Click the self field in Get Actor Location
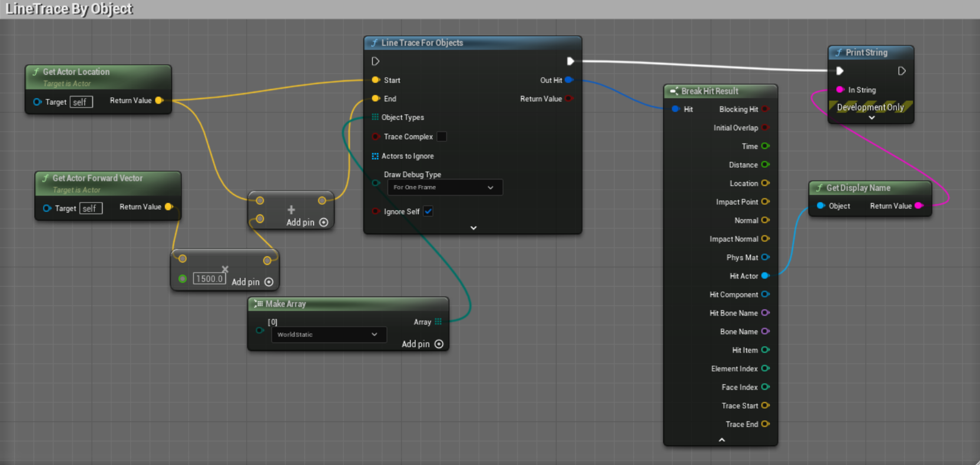This screenshot has width=980, height=465. 81,102
